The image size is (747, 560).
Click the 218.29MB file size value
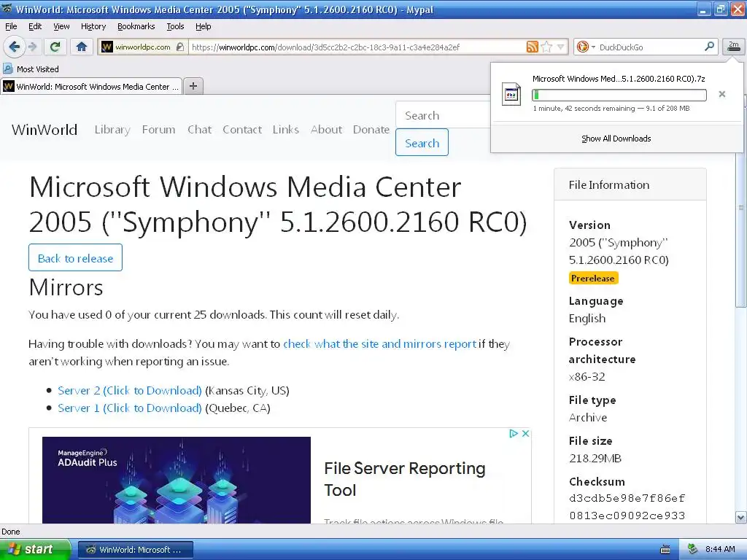[595, 458]
